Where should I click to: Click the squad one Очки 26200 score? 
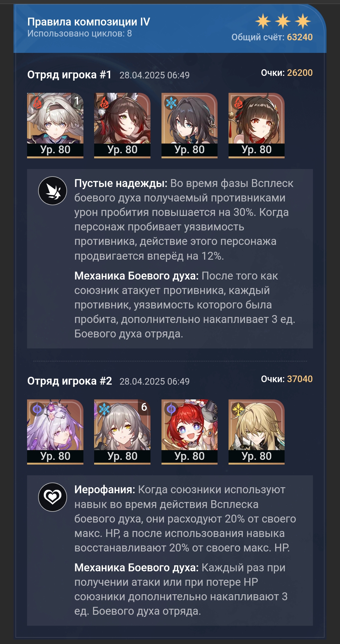[x=287, y=73]
